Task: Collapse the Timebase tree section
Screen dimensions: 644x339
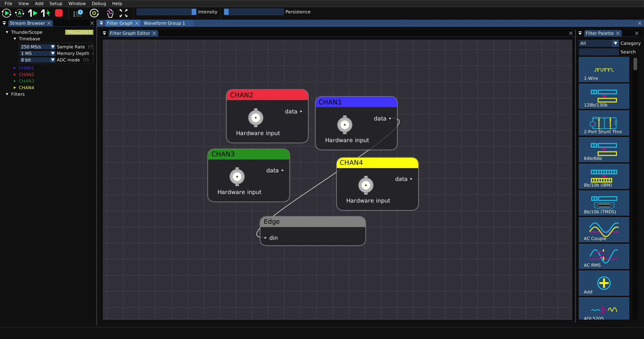Action: (x=15, y=39)
